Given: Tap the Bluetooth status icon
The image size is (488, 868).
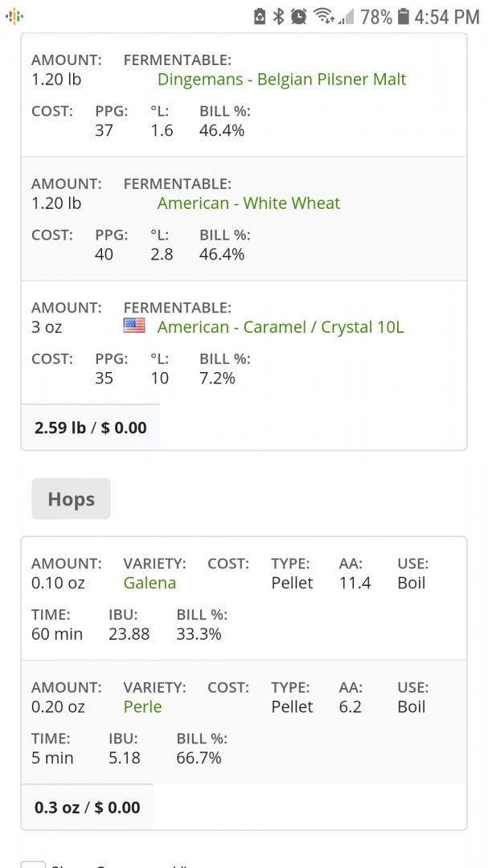Looking at the screenshot, I should pyautogui.click(x=279, y=17).
